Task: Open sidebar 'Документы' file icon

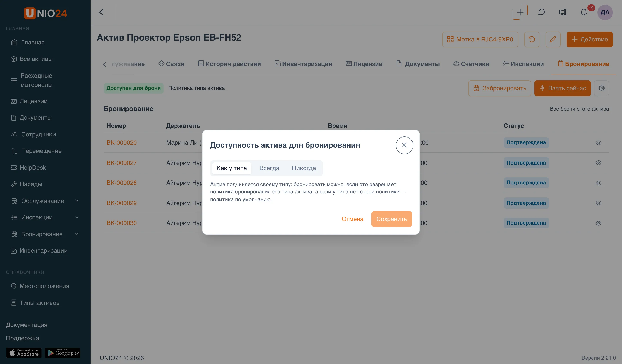Action: coord(14,118)
